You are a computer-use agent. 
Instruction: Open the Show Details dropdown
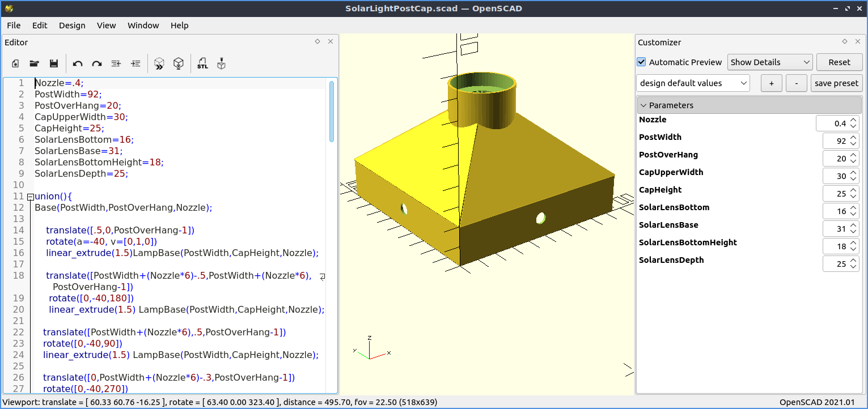[x=770, y=62]
